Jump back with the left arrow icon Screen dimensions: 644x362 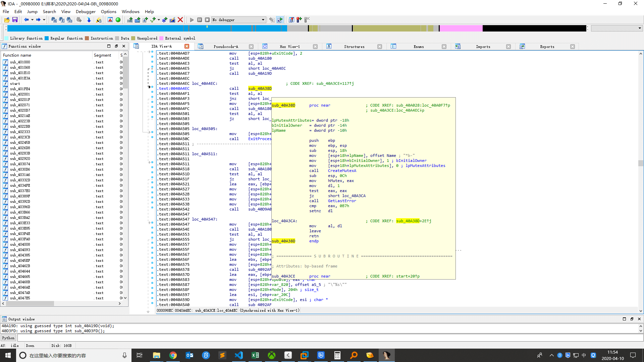point(26,20)
